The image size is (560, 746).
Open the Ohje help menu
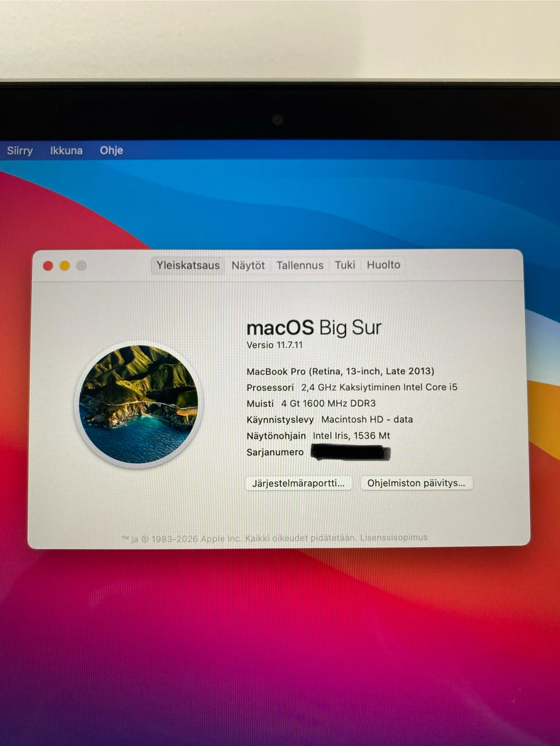point(111,150)
